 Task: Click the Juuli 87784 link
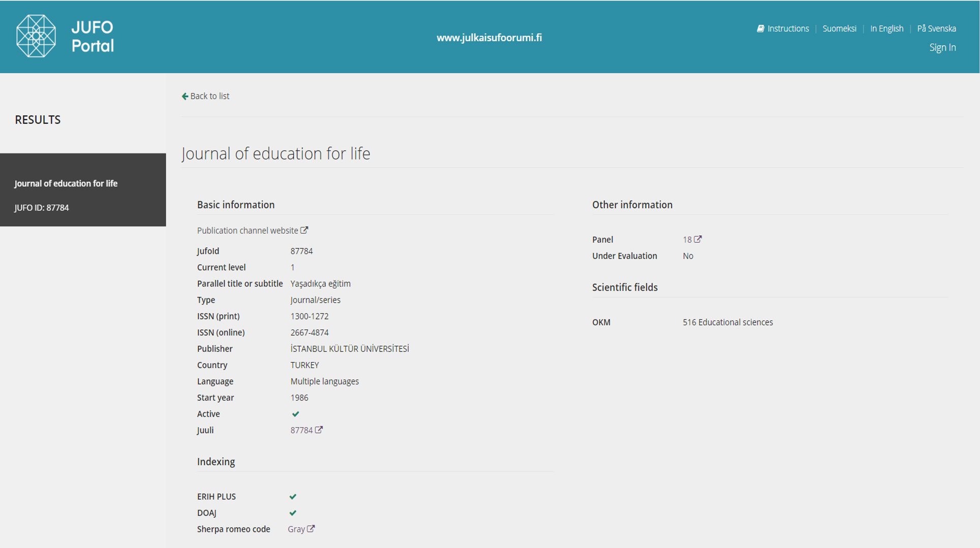[301, 430]
